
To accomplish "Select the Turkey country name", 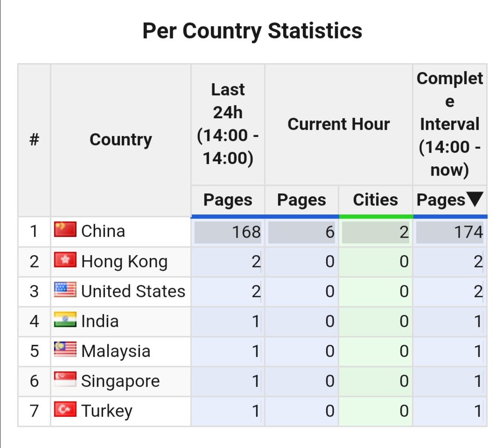I will [107, 411].
